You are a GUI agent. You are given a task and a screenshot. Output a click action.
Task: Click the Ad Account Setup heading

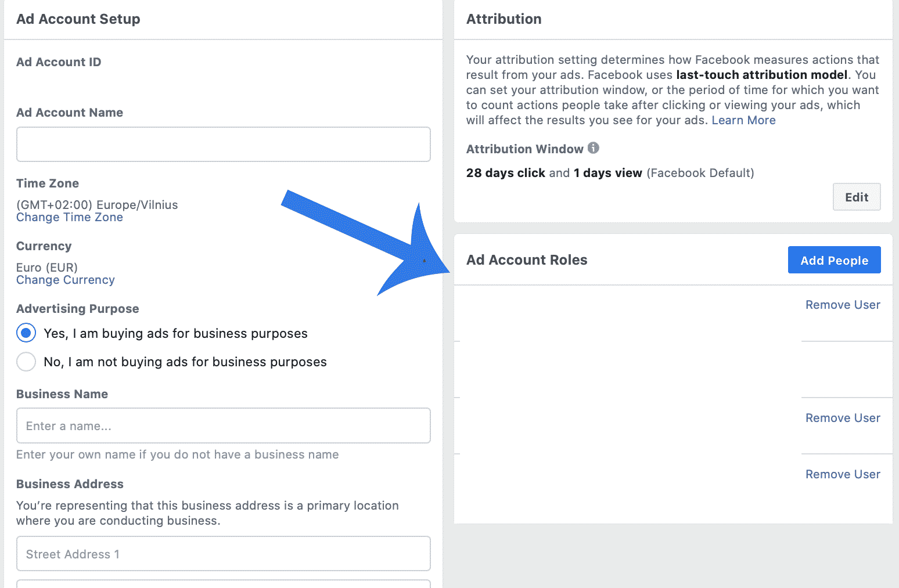[78, 19]
